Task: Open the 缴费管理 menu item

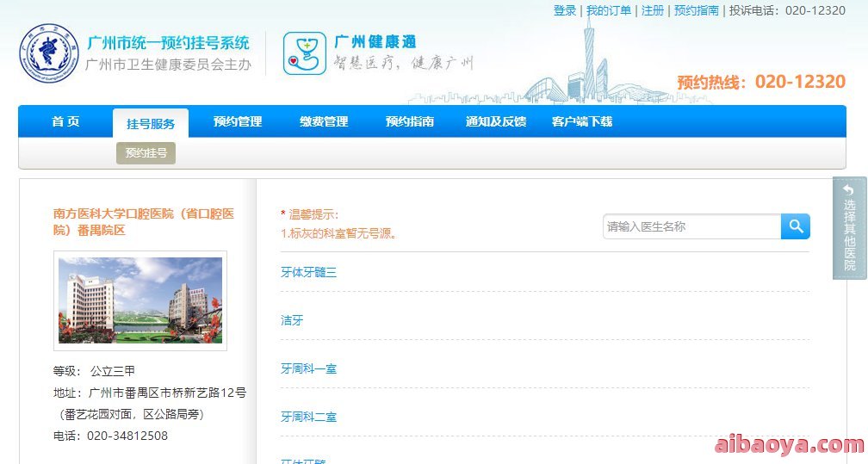Action: click(324, 121)
